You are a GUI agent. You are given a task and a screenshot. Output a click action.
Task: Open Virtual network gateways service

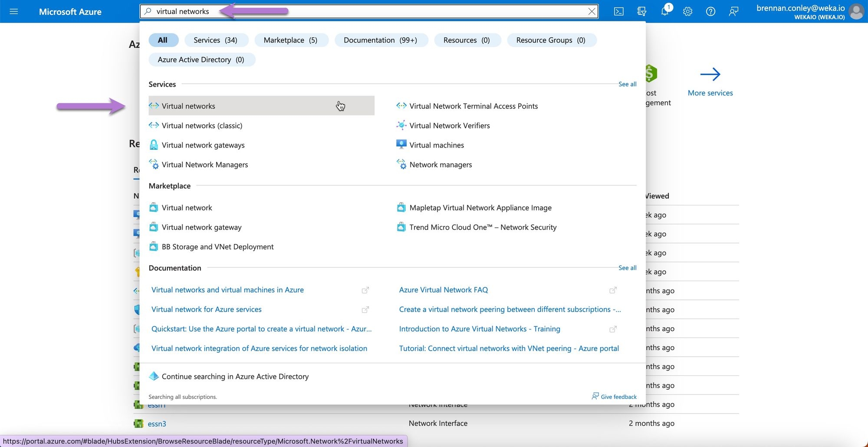click(203, 145)
